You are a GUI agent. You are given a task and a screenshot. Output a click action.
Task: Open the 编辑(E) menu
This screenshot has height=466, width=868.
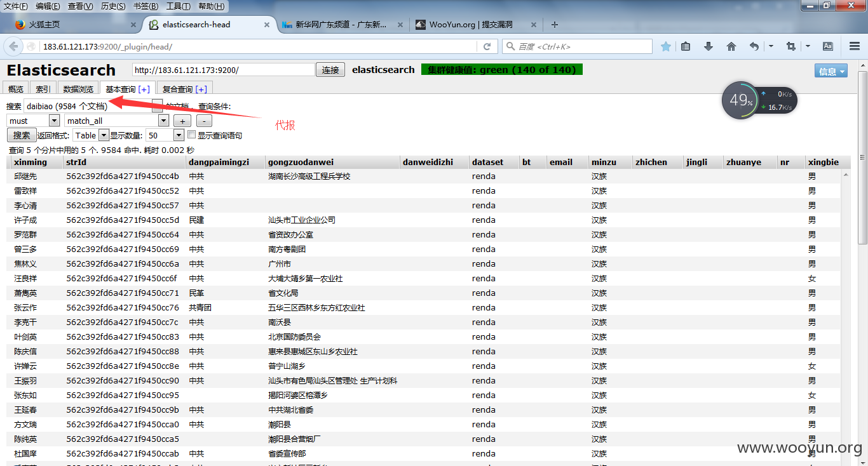click(x=48, y=6)
